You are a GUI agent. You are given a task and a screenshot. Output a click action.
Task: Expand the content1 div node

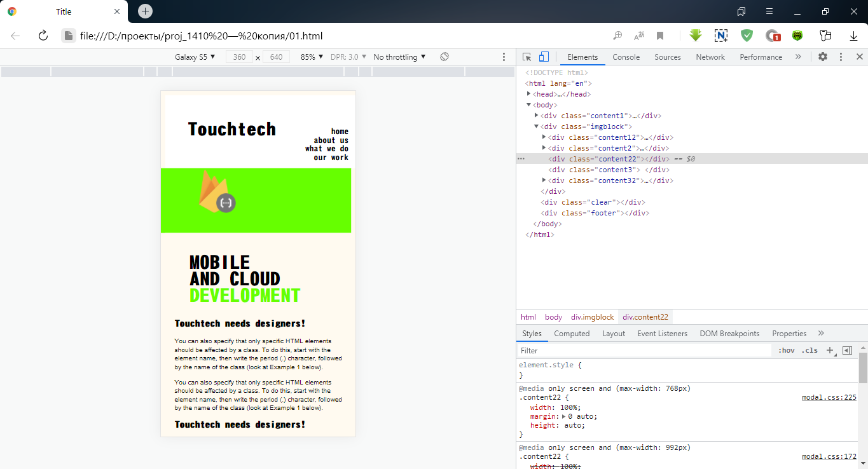(537, 116)
